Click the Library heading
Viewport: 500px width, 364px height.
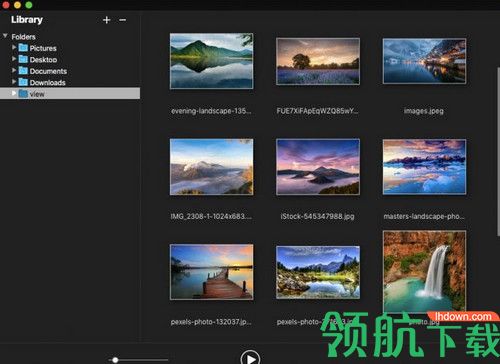tap(27, 20)
